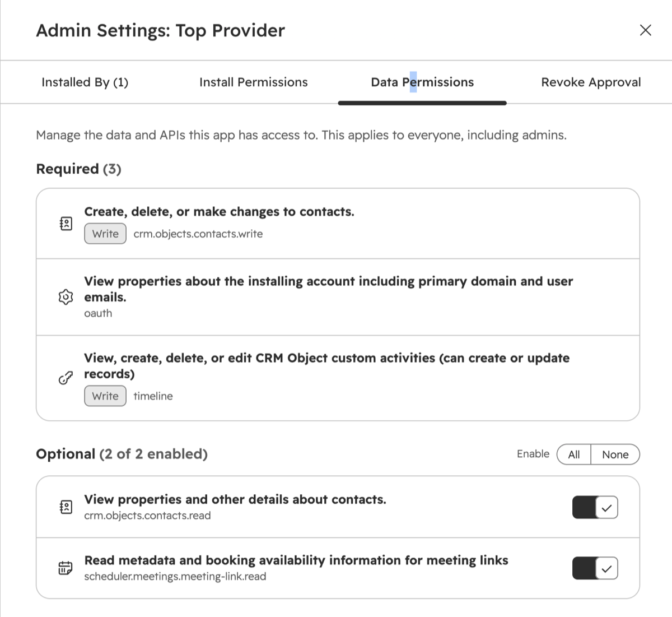Screen dimensions: 672x617
Task: Open the Installed By (1) tab
Action: [85, 82]
